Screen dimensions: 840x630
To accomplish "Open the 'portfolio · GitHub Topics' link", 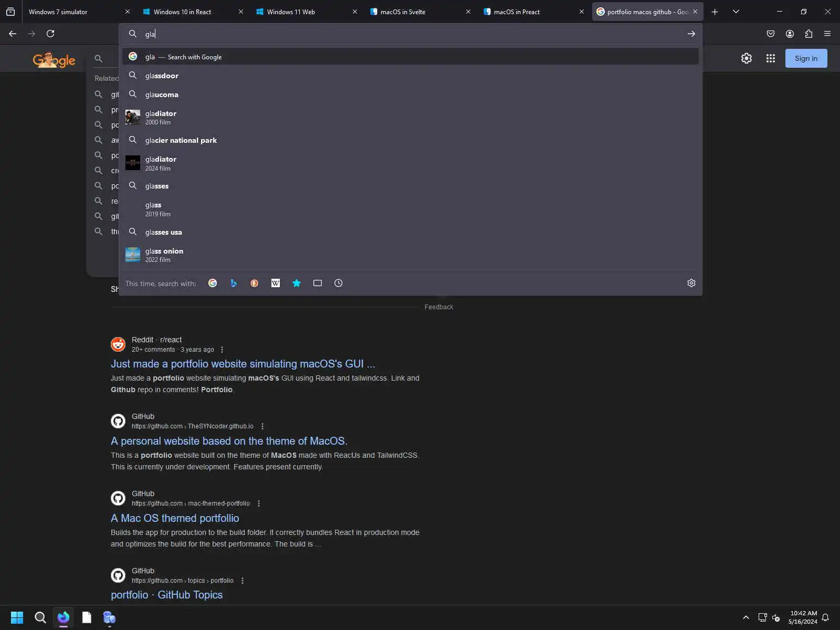I will (166, 595).
